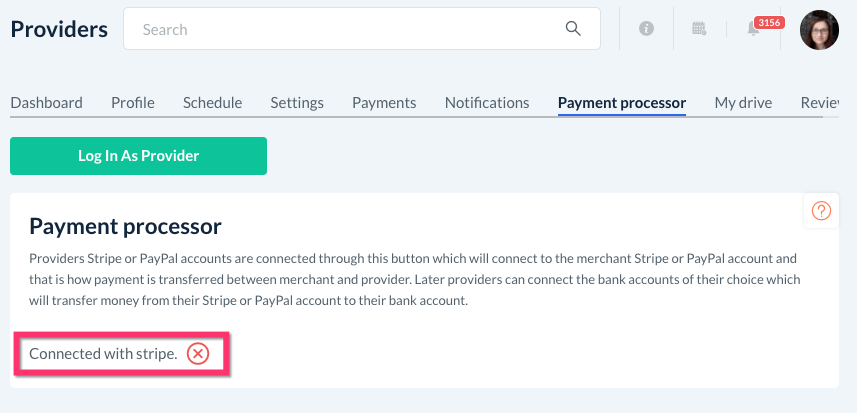The width and height of the screenshot is (857, 413).
Task: Open the user profile avatar
Action: [x=819, y=30]
